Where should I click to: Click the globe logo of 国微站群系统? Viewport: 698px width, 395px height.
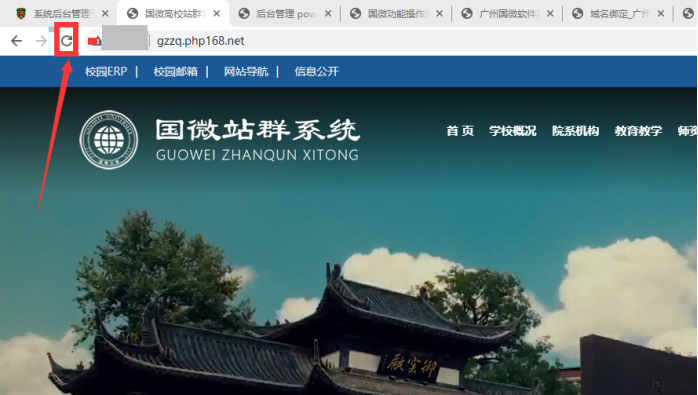pos(109,139)
